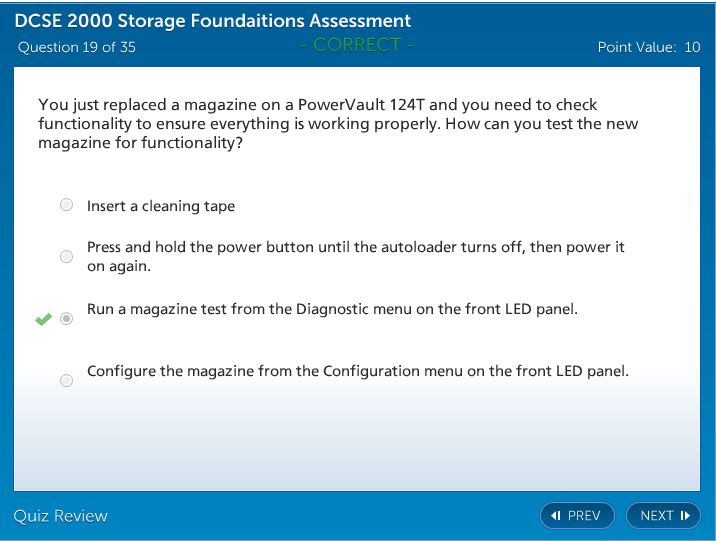Click the "Question 19 of 35" counter
716x541 pixels.
tap(77, 47)
